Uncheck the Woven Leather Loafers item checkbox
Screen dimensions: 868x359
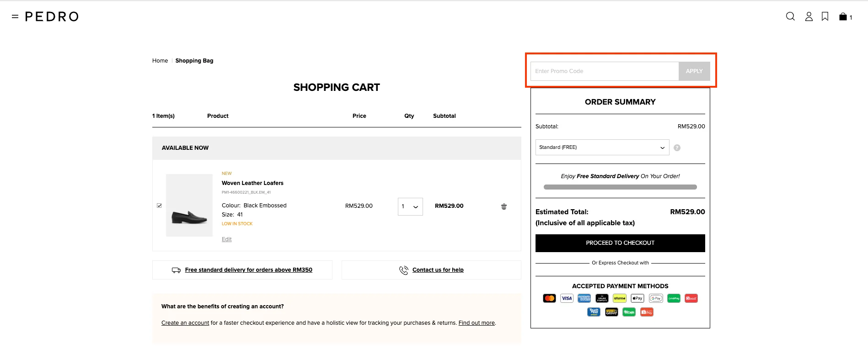tap(159, 206)
